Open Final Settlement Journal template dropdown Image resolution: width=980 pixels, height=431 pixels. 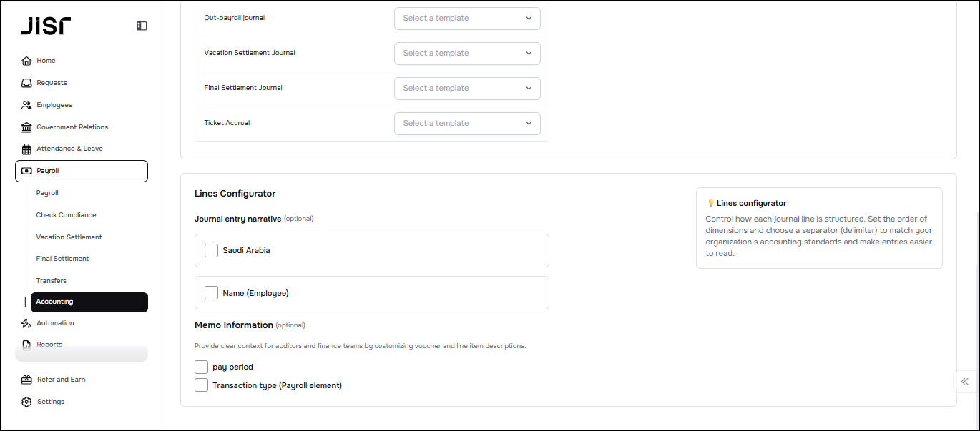coord(467,88)
